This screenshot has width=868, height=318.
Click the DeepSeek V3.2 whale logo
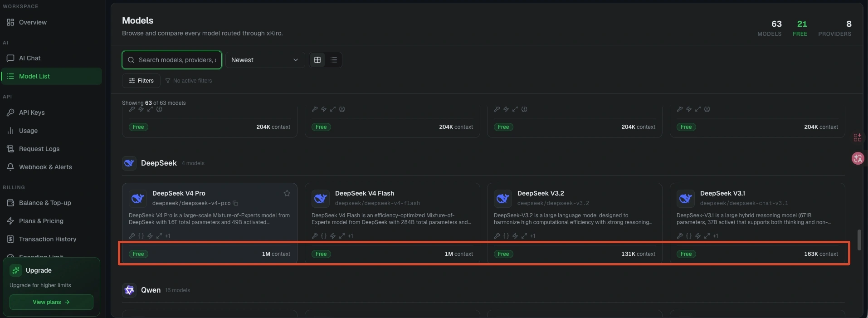click(503, 198)
